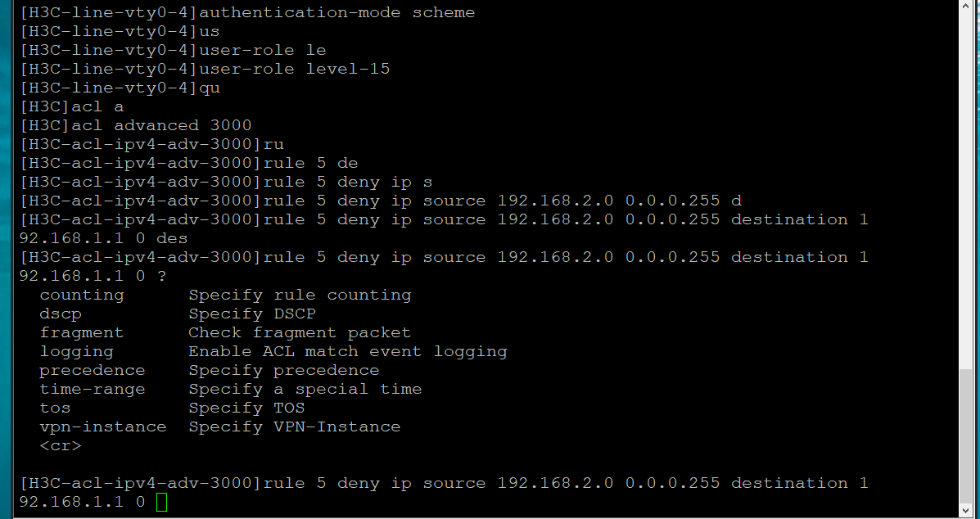The width and height of the screenshot is (980, 519).
Task: Click the "user-role level-15" command line
Action: [295, 69]
